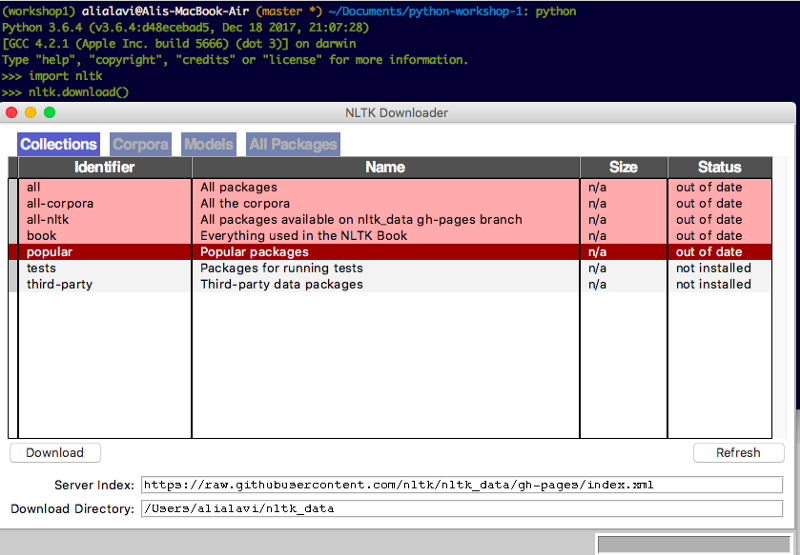Click the NLTK Downloader title bar text

pyautogui.click(x=396, y=113)
